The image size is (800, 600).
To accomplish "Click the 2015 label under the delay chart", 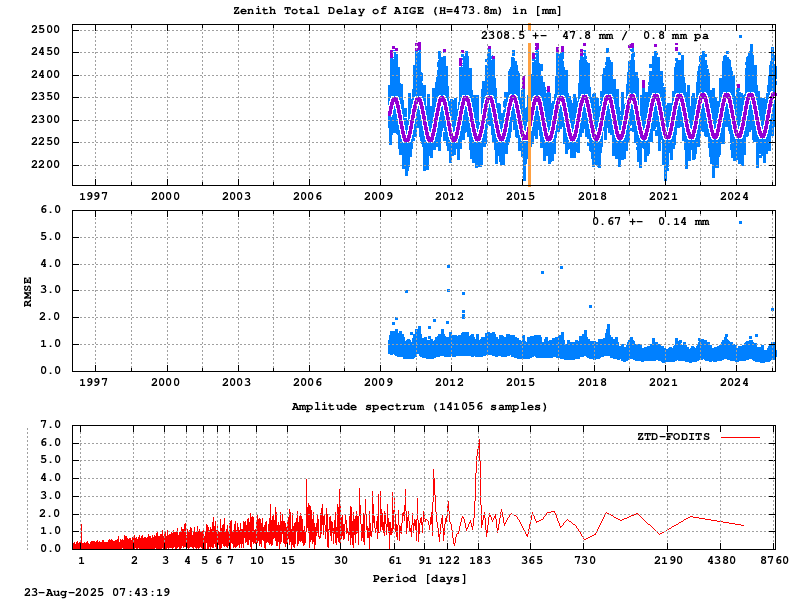I will pos(520,196).
